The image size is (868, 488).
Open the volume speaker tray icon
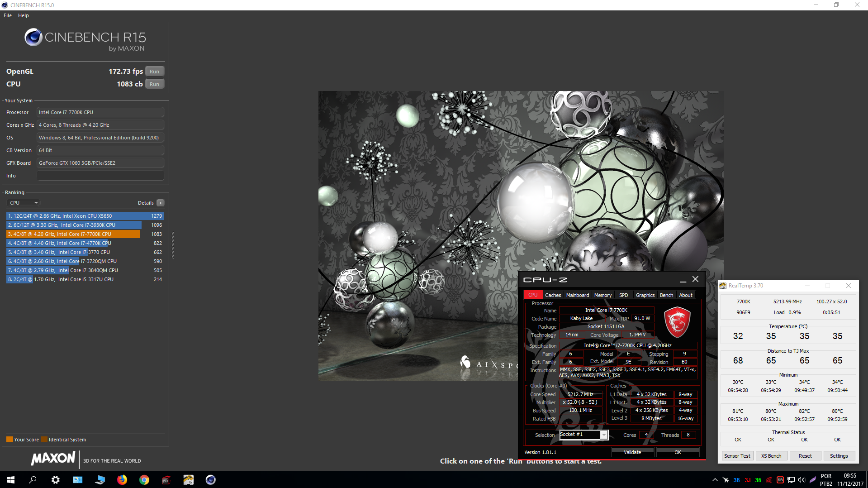point(802,480)
